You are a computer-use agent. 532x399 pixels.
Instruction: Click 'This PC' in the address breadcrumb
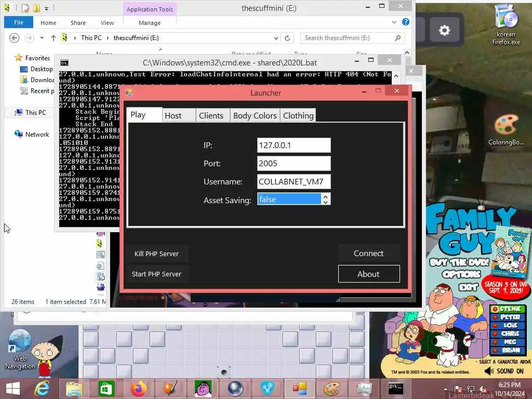pos(91,37)
